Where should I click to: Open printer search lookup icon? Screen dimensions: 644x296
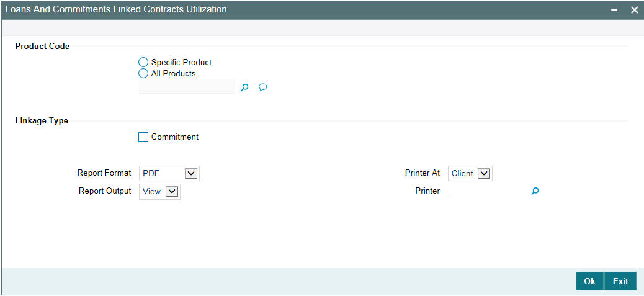point(535,191)
